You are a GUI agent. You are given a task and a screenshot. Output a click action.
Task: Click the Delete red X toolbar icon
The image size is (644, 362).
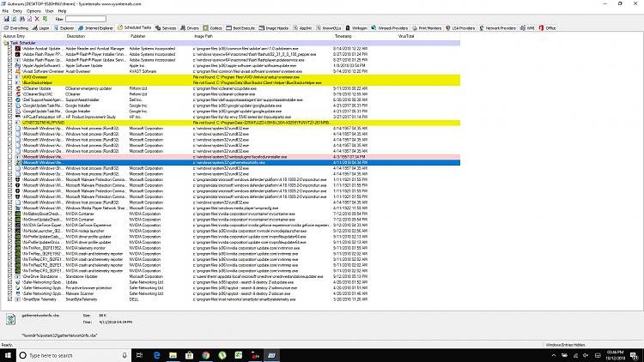(x=37, y=19)
